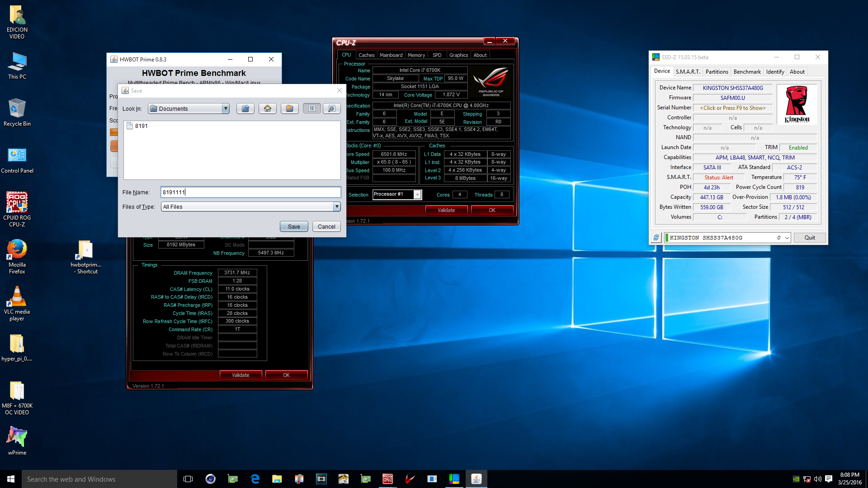Image resolution: width=868 pixels, height=488 pixels.
Task: Click Quit button in SSD-Z
Action: [x=810, y=238]
